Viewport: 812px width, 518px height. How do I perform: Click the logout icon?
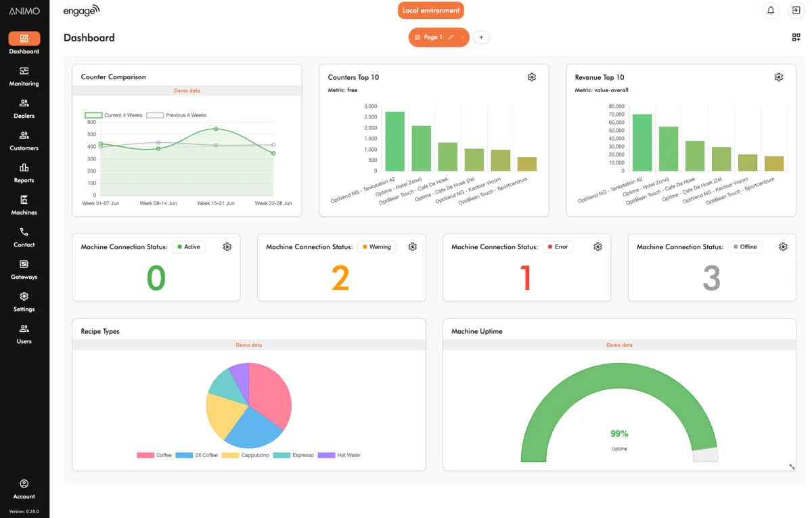click(x=796, y=10)
